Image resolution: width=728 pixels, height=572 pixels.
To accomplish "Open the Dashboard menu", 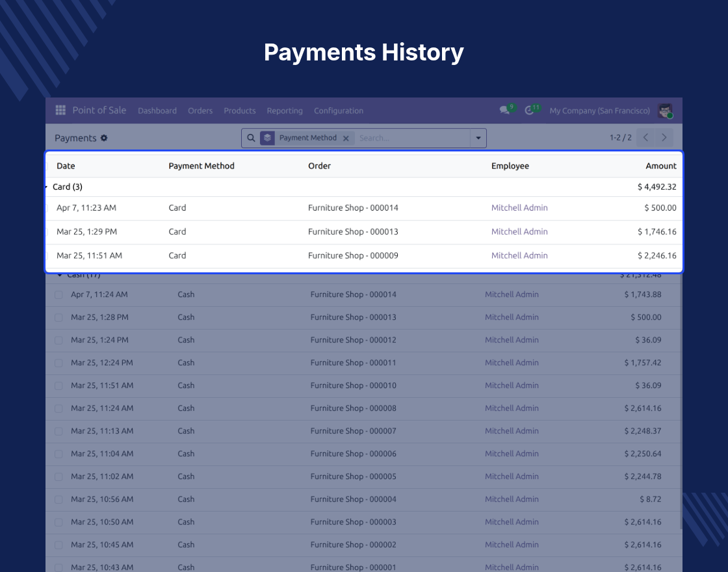I will [157, 110].
